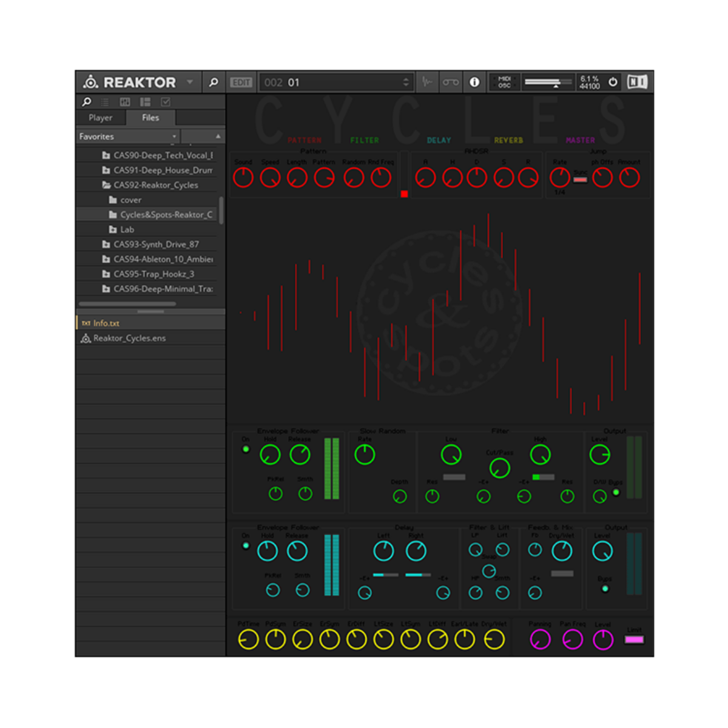Toggle the green Envelope Follower On switch

coord(246,450)
